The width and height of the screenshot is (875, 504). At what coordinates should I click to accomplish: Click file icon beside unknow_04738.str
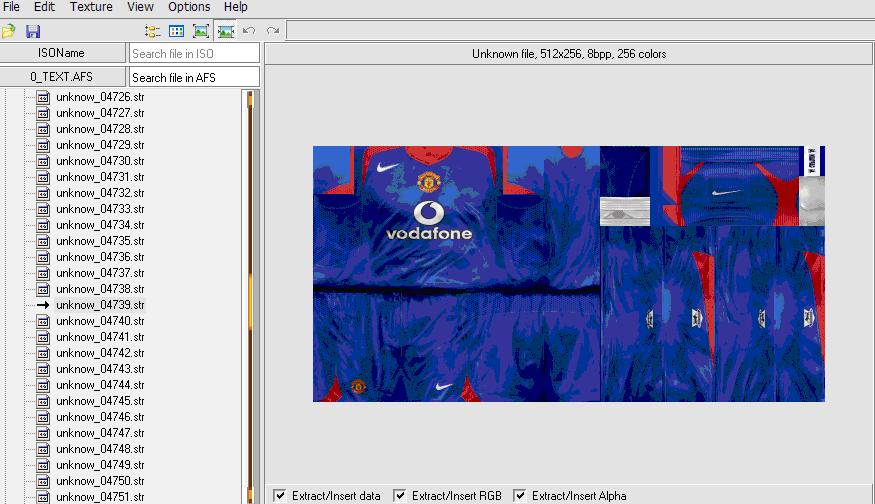coord(43,289)
